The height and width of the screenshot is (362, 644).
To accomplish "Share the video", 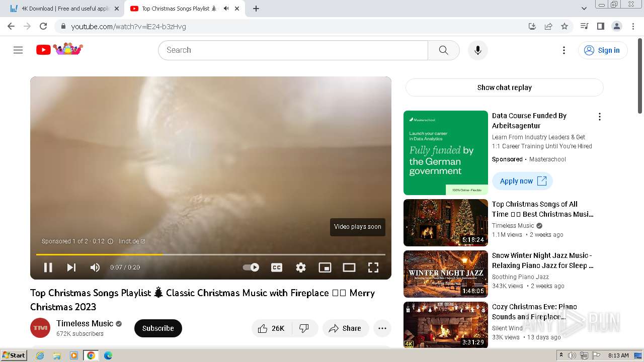I will point(346,328).
